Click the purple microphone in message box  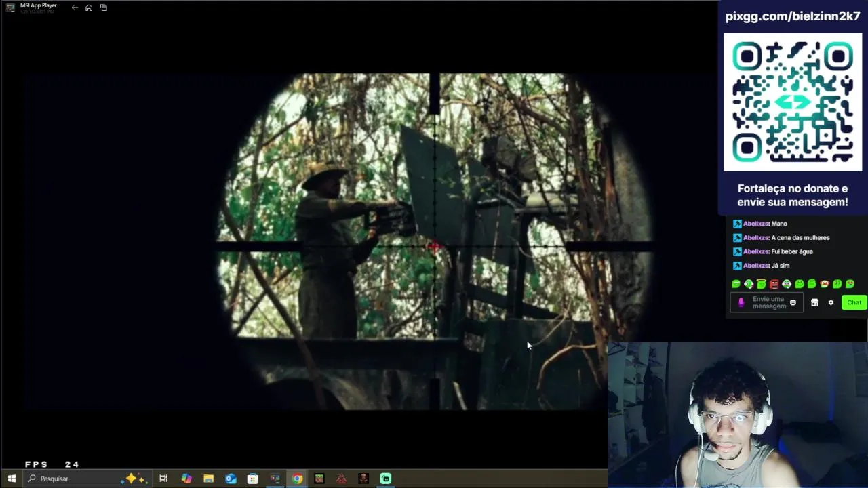pyautogui.click(x=741, y=302)
